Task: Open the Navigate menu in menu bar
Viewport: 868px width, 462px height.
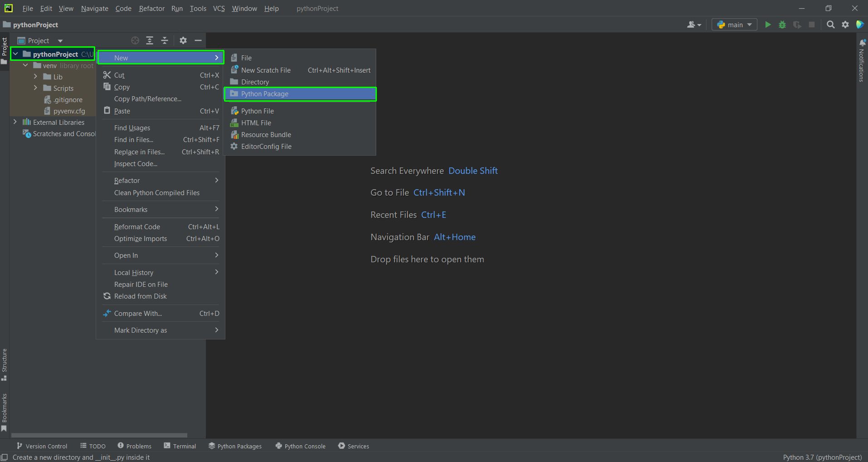Action: [x=94, y=9]
